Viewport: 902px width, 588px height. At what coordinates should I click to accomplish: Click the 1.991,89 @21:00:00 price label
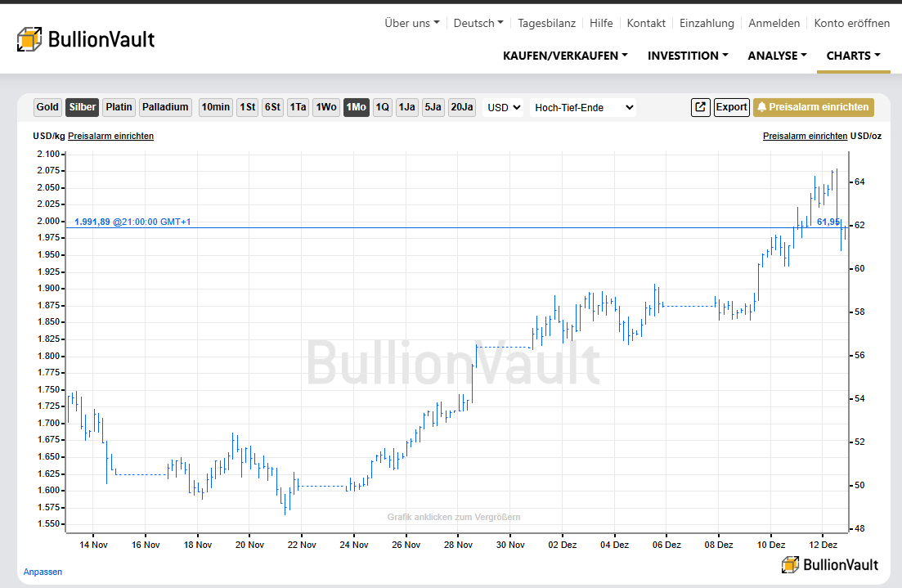(132, 222)
